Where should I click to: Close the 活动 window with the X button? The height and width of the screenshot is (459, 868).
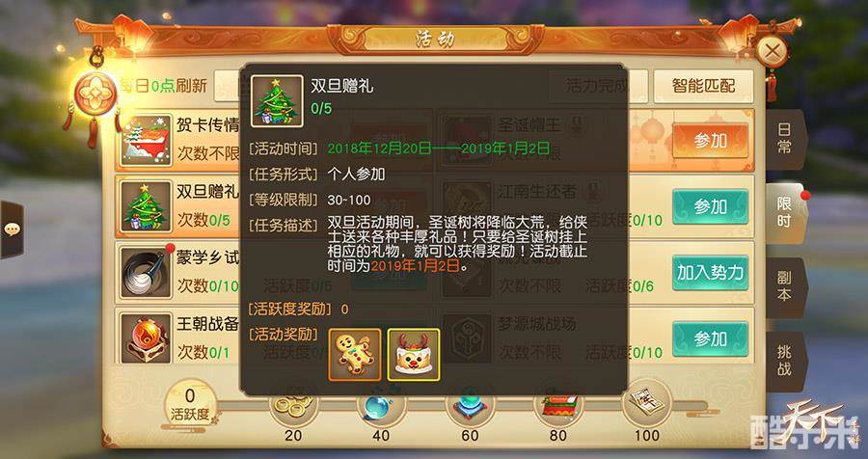point(773,51)
